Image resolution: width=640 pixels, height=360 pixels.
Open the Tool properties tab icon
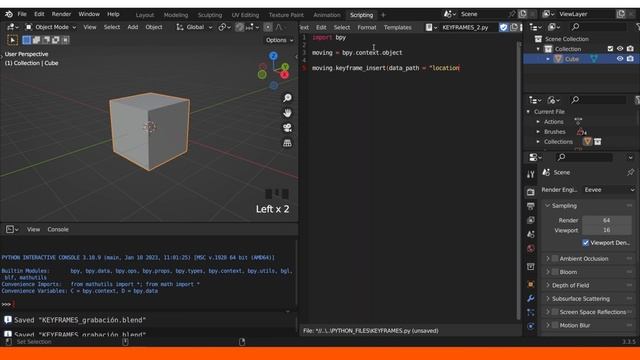[531, 175]
